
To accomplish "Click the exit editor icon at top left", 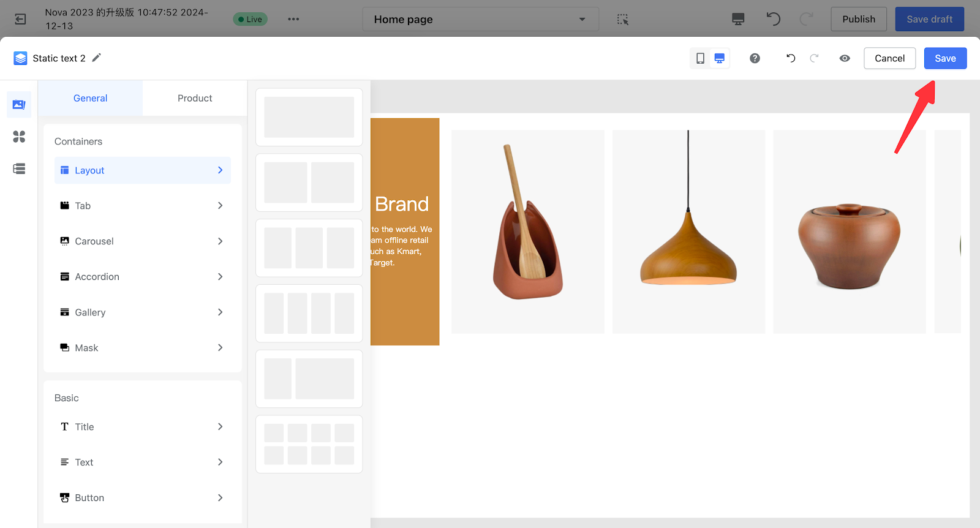I will (x=20, y=19).
